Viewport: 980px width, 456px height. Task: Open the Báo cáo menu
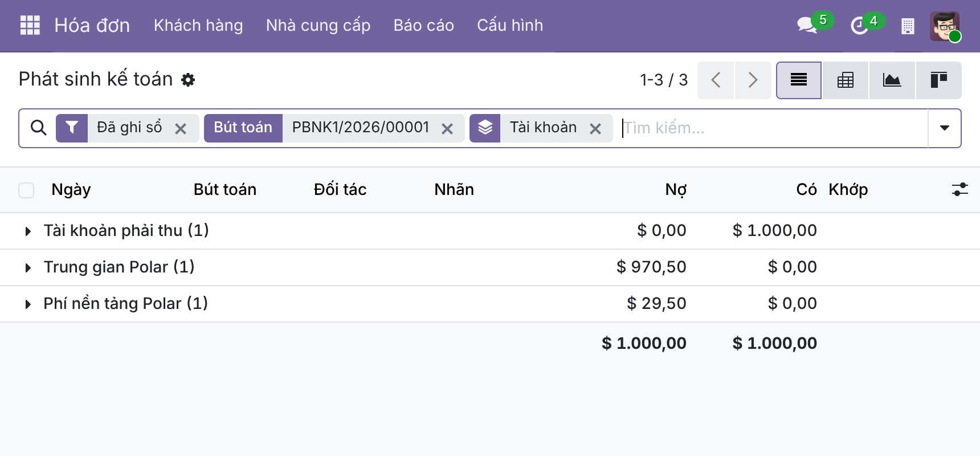[x=424, y=26]
